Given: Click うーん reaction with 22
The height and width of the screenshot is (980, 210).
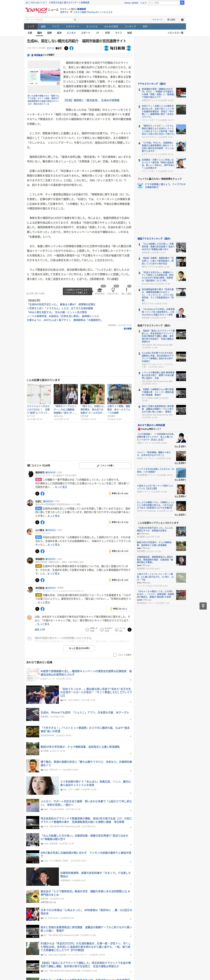Looking at the screenshot, I should pos(120,630).
